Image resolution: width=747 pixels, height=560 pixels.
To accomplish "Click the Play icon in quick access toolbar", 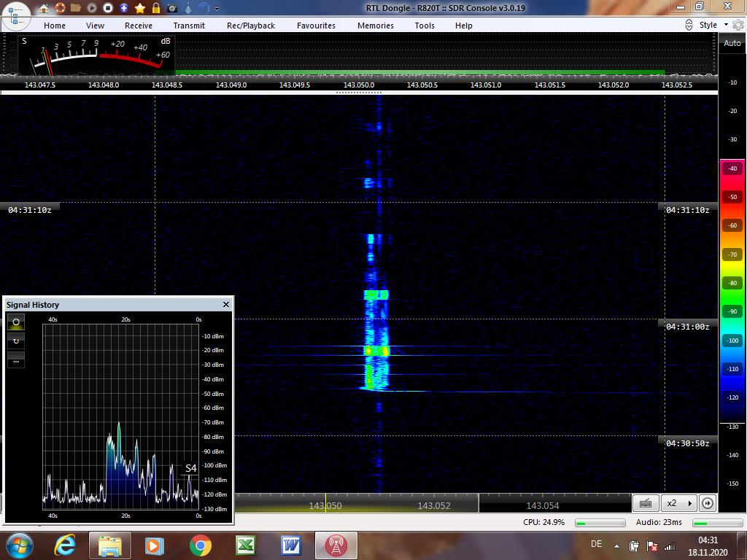I will tap(92, 8).
